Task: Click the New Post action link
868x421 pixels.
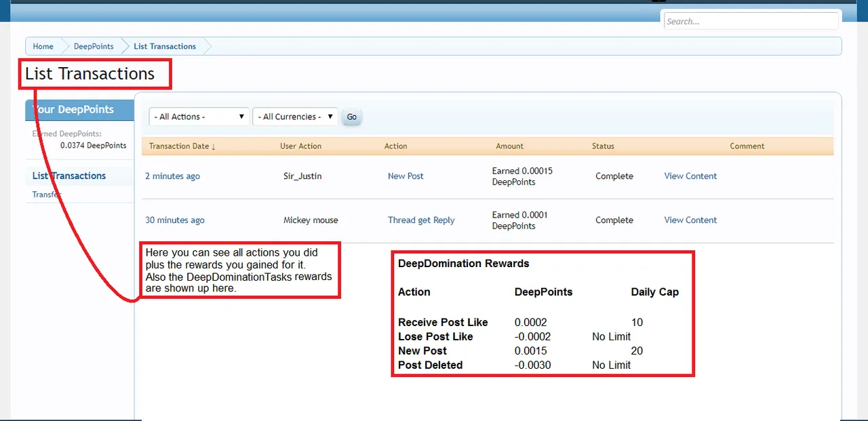Action: pyautogui.click(x=406, y=176)
